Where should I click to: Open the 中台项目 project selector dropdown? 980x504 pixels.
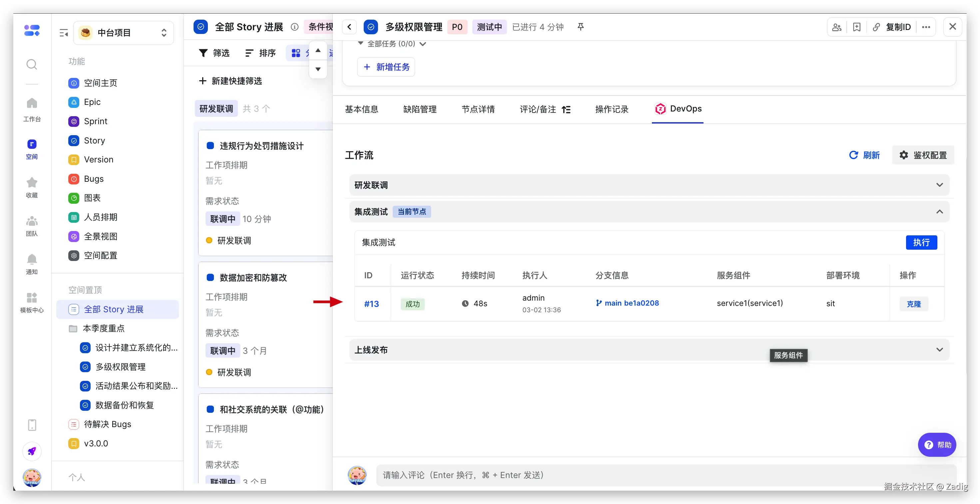point(124,33)
